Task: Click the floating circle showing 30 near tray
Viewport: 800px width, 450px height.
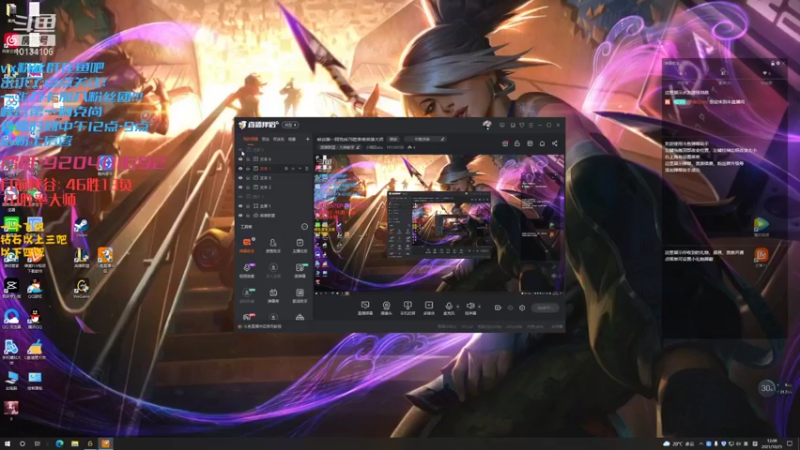Action: click(766, 388)
